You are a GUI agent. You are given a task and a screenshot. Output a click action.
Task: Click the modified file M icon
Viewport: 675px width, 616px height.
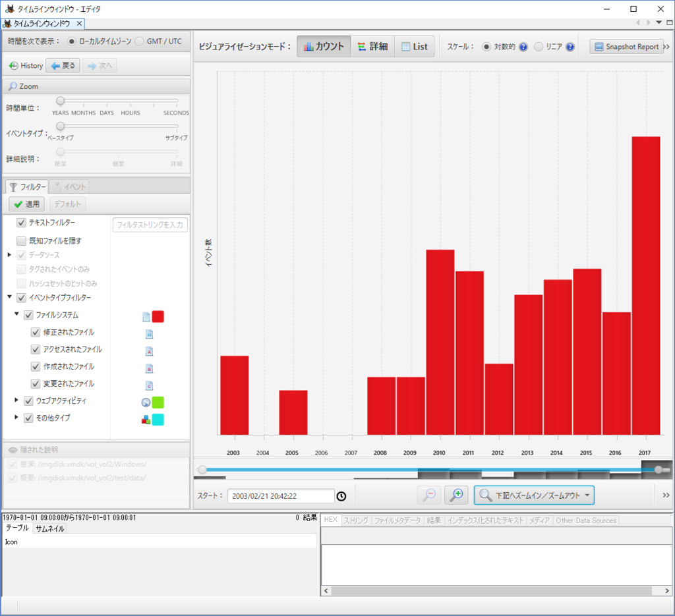click(150, 334)
